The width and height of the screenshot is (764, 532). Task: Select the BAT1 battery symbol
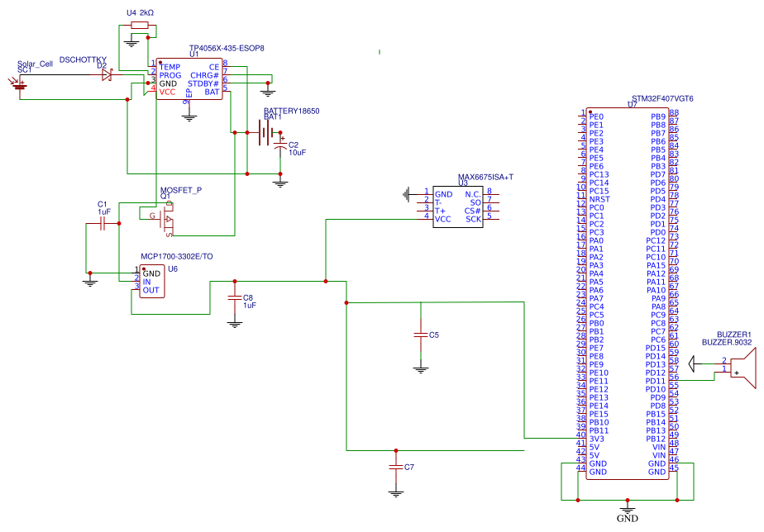pos(265,132)
